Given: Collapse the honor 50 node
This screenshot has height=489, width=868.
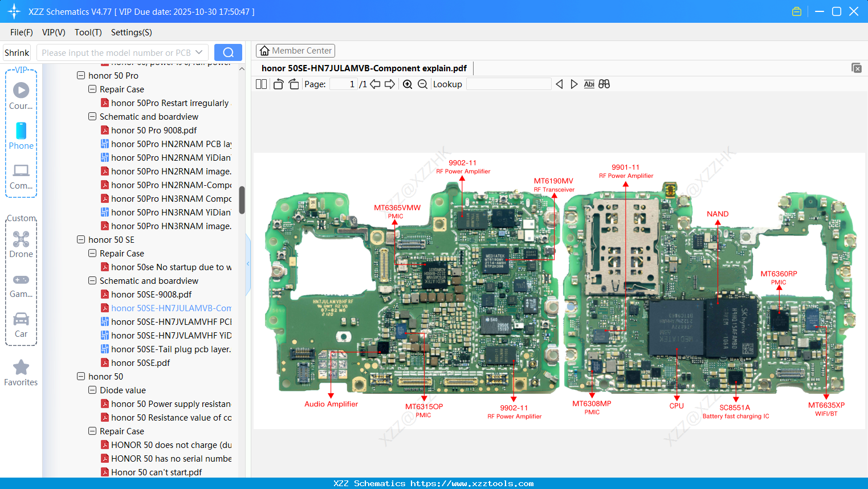Looking at the screenshot, I should point(81,376).
